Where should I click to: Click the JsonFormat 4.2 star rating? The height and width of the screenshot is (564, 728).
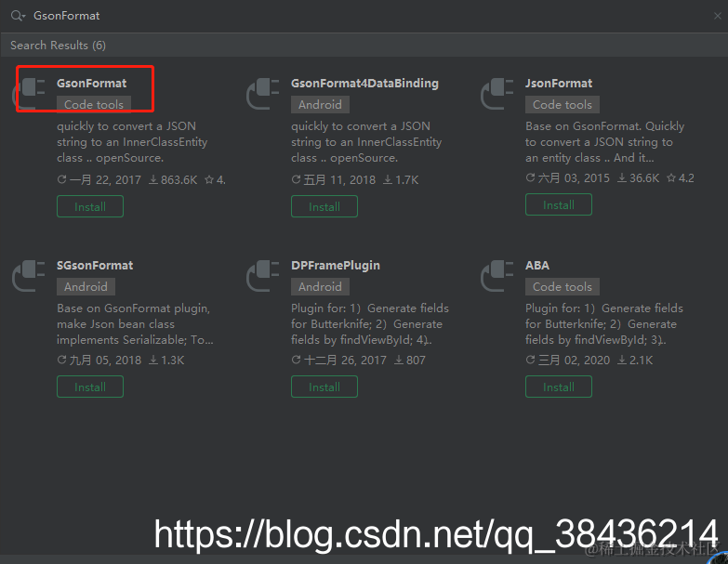pos(681,178)
